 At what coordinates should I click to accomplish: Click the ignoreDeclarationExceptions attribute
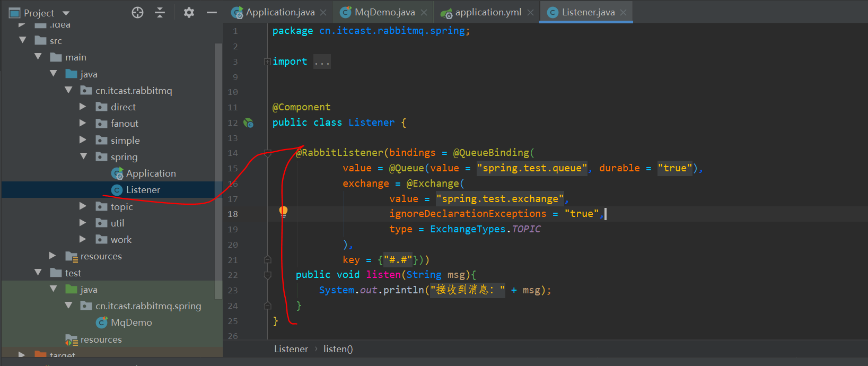pyautogui.click(x=468, y=214)
